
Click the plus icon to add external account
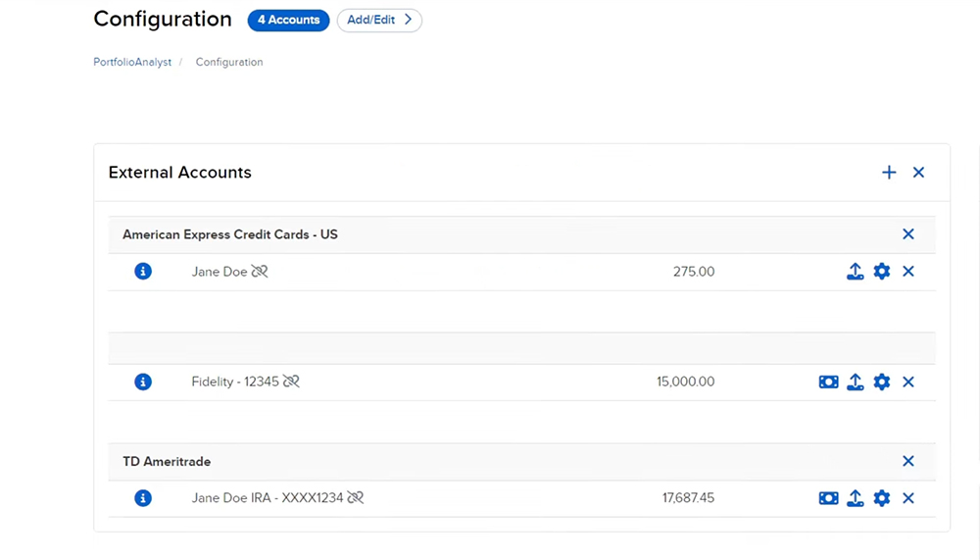click(x=889, y=173)
